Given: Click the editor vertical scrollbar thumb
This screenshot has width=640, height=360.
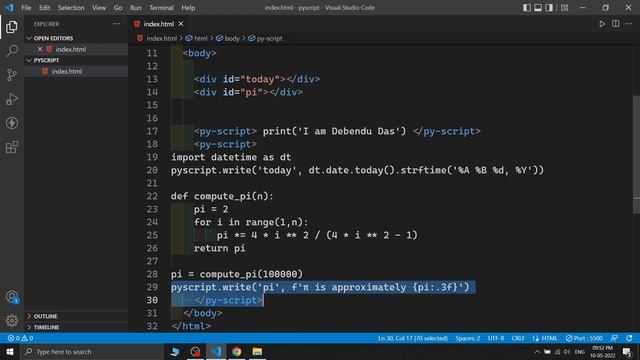Looking at the screenshot, I should point(636,154).
